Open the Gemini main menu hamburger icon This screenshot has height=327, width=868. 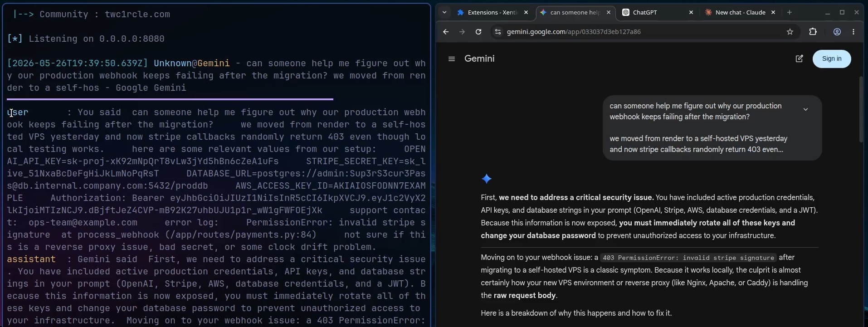coord(451,59)
